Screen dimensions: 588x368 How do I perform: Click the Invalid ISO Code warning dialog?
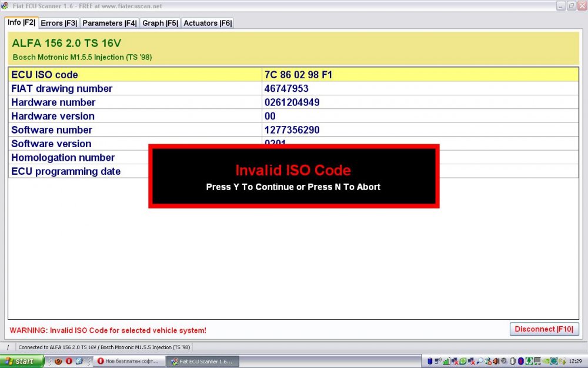293,177
